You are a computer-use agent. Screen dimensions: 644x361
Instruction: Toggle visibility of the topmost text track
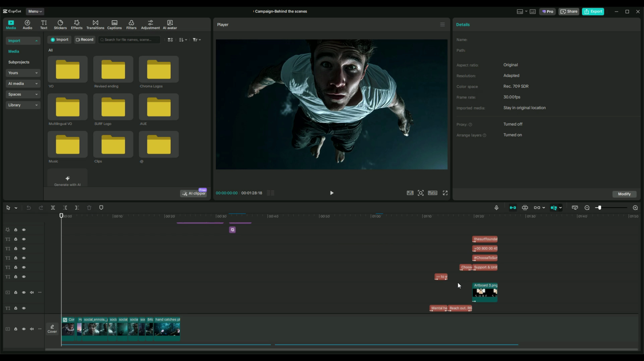pos(24,239)
